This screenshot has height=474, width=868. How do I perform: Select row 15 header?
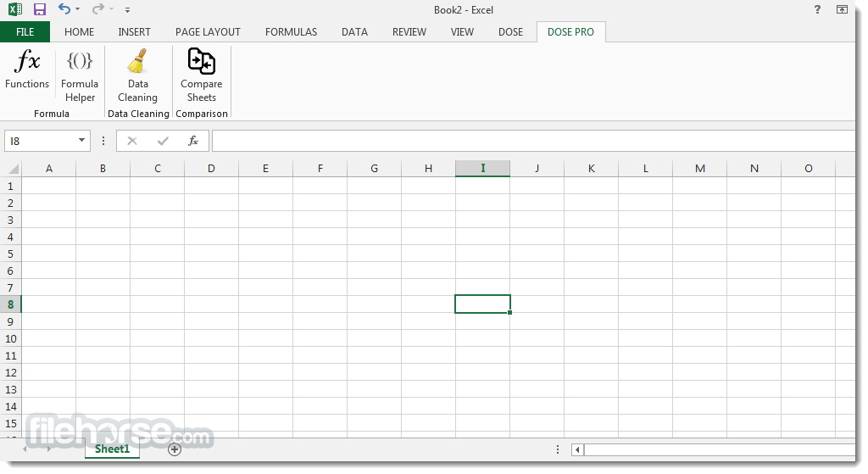(x=10, y=424)
